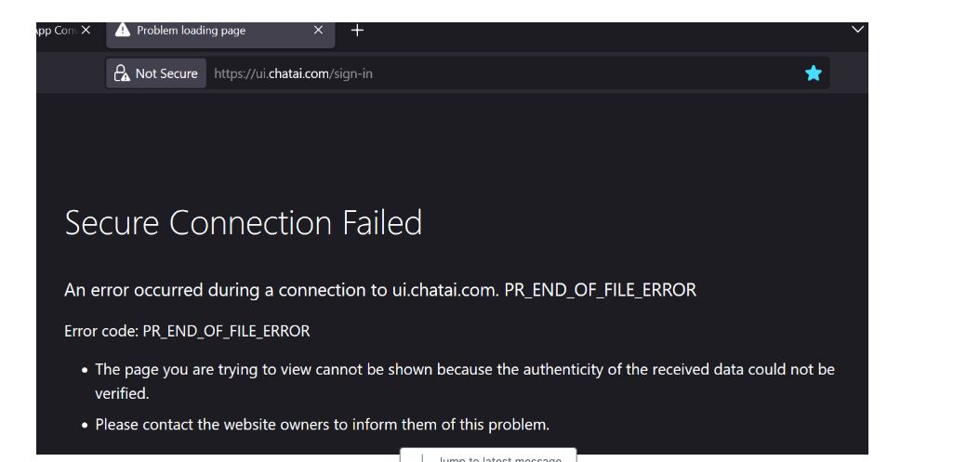The width and height of the screenshot is (980, 462).
Task: Click the warning triangle icon on tab
Action: [123, 31]
